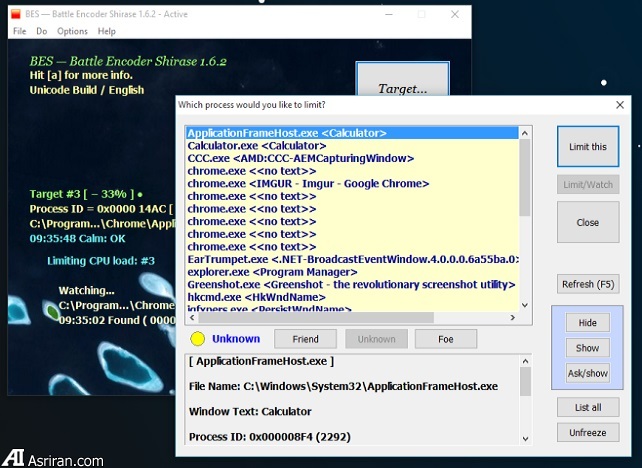Click the Show button
Viewport: 642px width, 468px height.
tap(587, 348)
